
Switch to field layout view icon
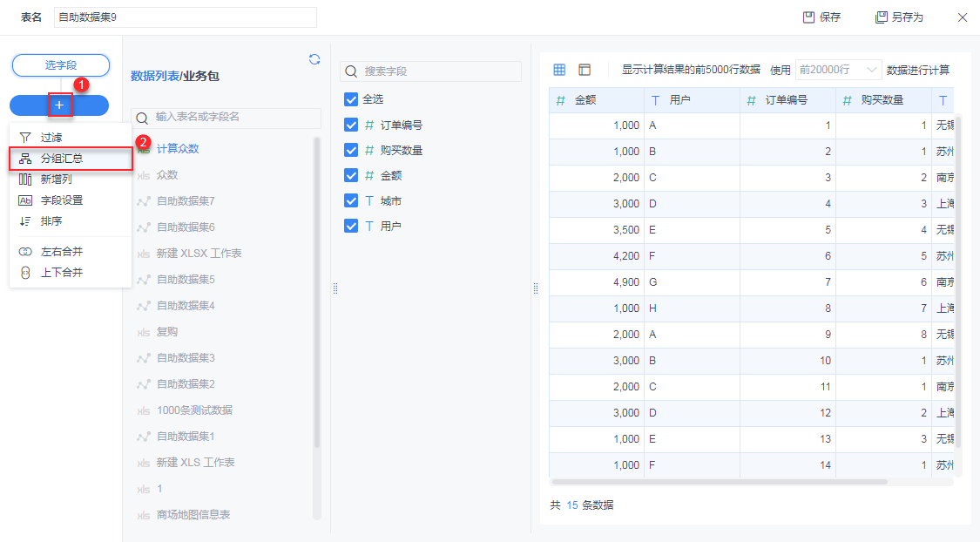585,70
